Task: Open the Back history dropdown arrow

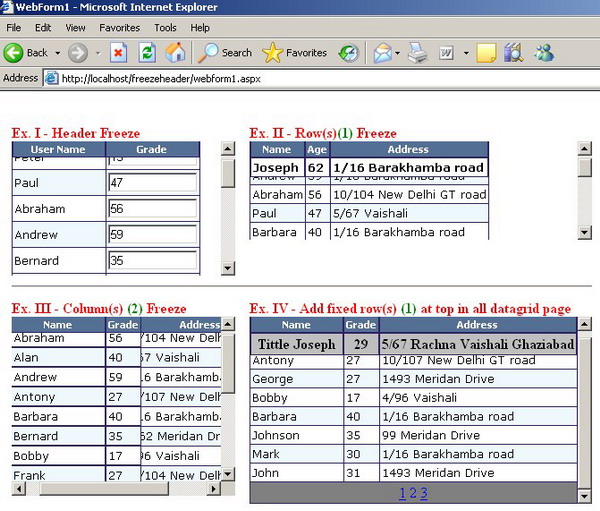Action: (57, 53)
